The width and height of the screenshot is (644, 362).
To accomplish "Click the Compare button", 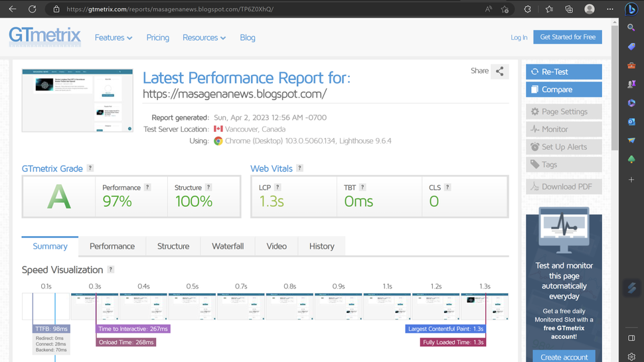I will [564, 90].
